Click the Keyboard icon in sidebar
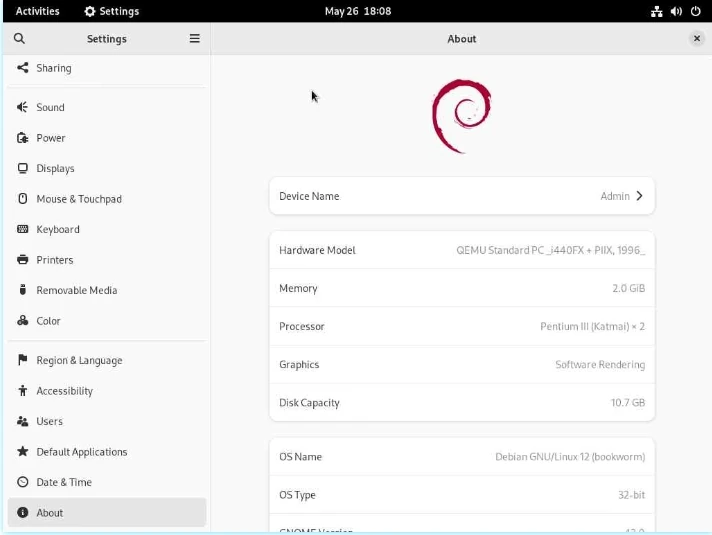Image resolution: width=712 pixels, height=535 pixels. point(23,229)
